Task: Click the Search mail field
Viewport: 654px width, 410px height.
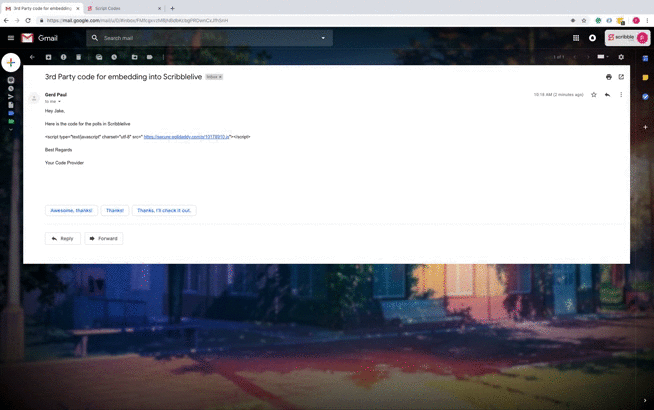Action: [209, 38]
